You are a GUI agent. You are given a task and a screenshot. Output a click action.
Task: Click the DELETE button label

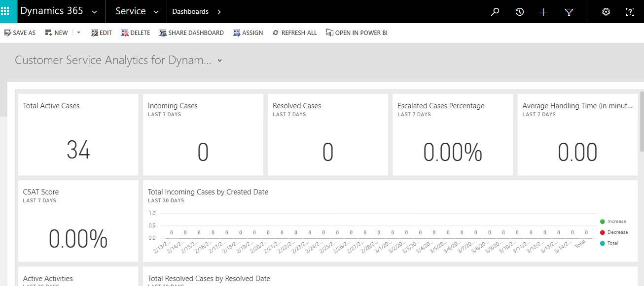140,33
